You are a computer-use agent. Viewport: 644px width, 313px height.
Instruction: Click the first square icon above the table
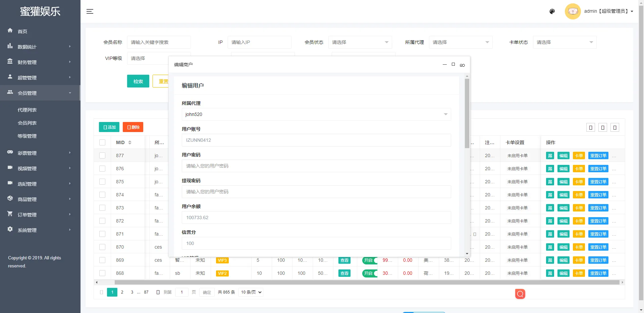click(591, 127)
